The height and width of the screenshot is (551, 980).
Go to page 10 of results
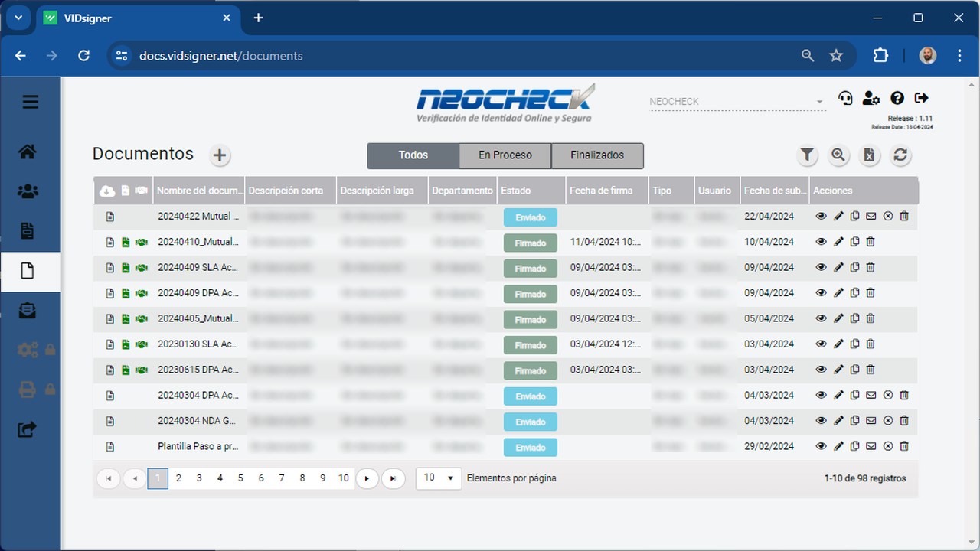344,478
